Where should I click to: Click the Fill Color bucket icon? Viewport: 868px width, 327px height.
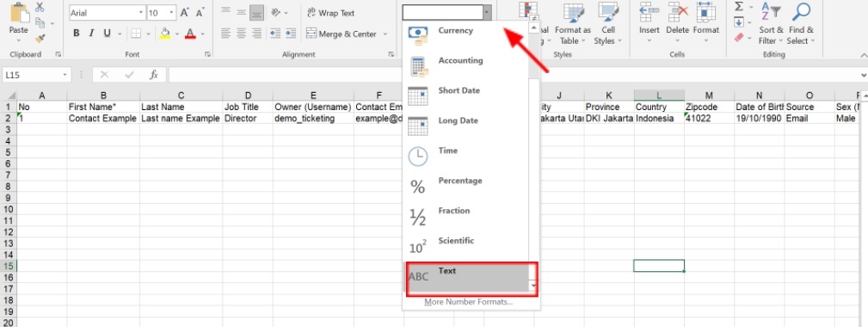click(165, 34)
